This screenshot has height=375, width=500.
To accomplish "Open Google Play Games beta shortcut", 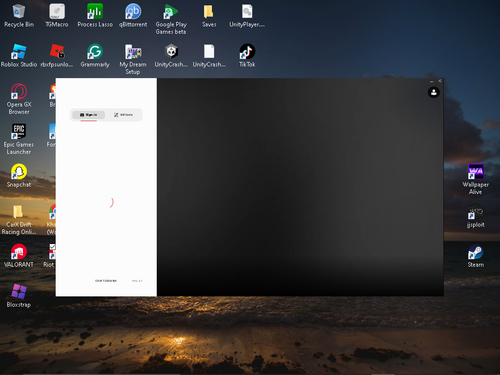I will point(171,19).
